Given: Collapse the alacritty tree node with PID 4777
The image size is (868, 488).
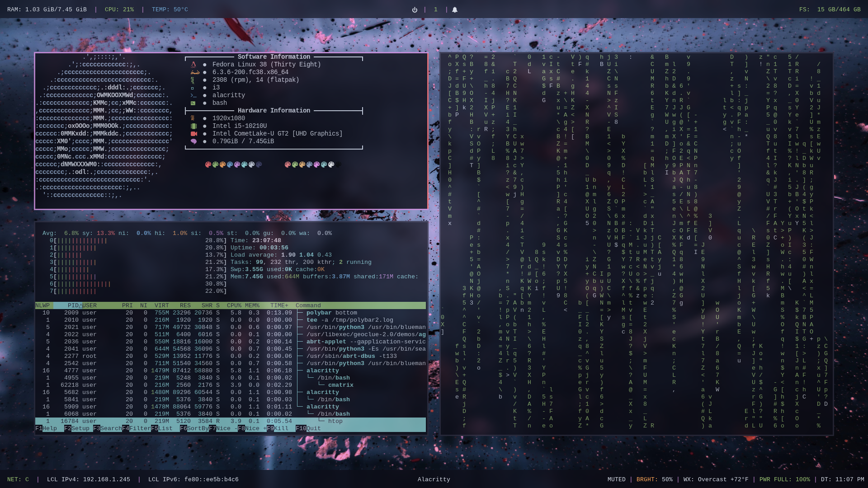Looking at the screenshot, I should (x=322, y=371).
